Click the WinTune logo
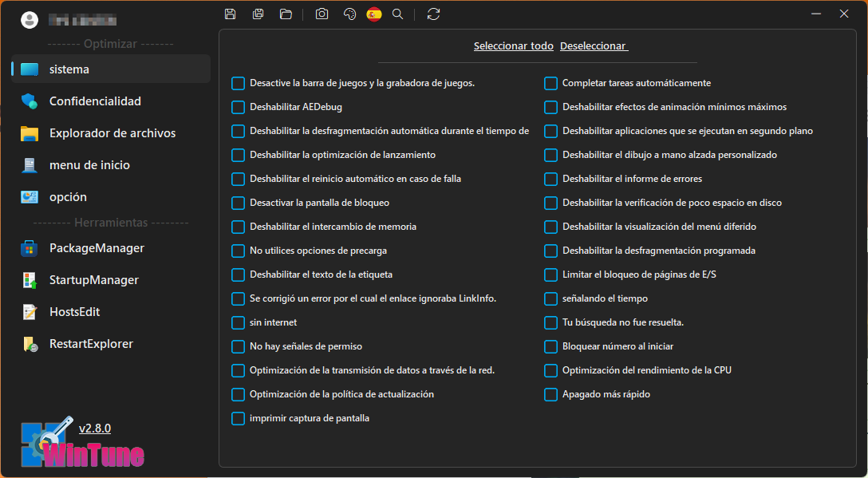This screenshot has width=868, height=478. click(x=82, y=443)
